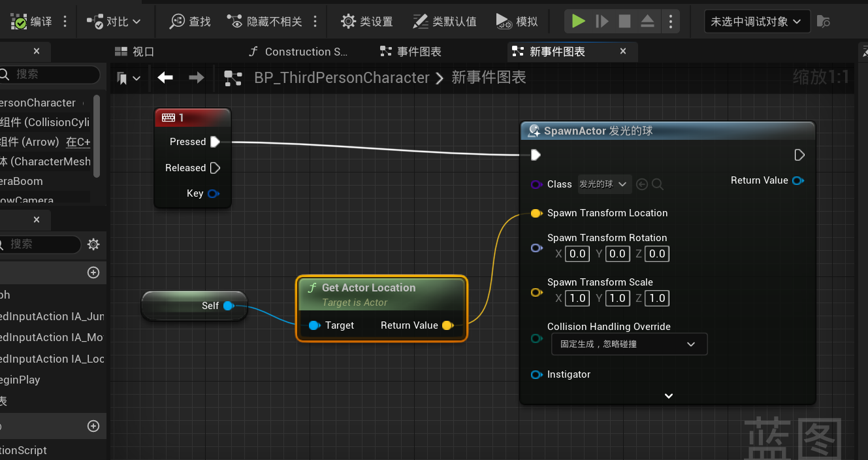Viewport: 868px width, 460px height.
Task: Click Spawn Transform Rotation X field
Action: point(577,254)
